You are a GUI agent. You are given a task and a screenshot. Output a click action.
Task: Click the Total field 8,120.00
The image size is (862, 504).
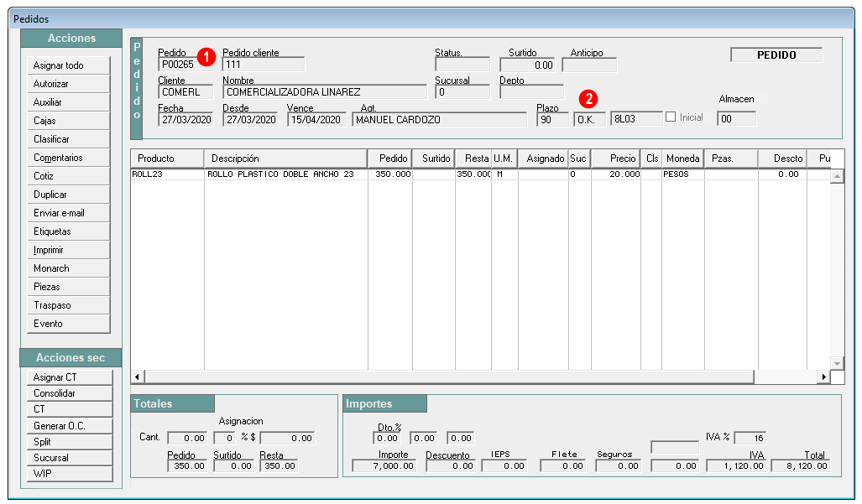click(x=800, y=466)
